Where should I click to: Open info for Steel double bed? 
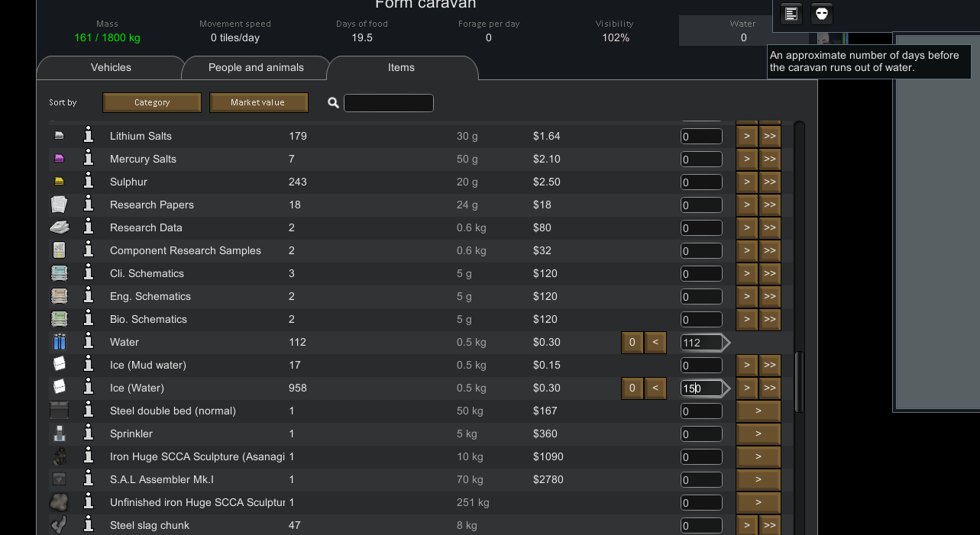[x=89, y=411]
